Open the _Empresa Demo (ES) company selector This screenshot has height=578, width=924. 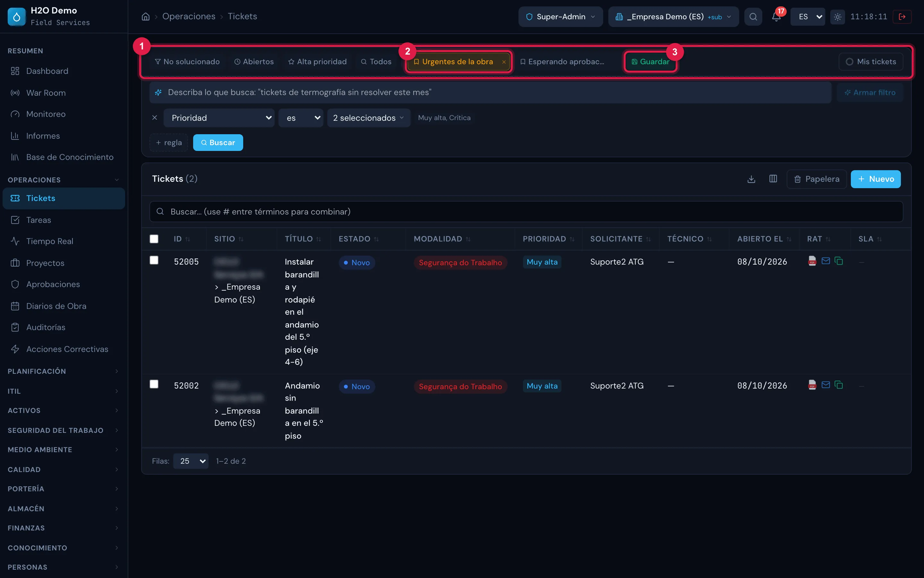coord(673,17)
